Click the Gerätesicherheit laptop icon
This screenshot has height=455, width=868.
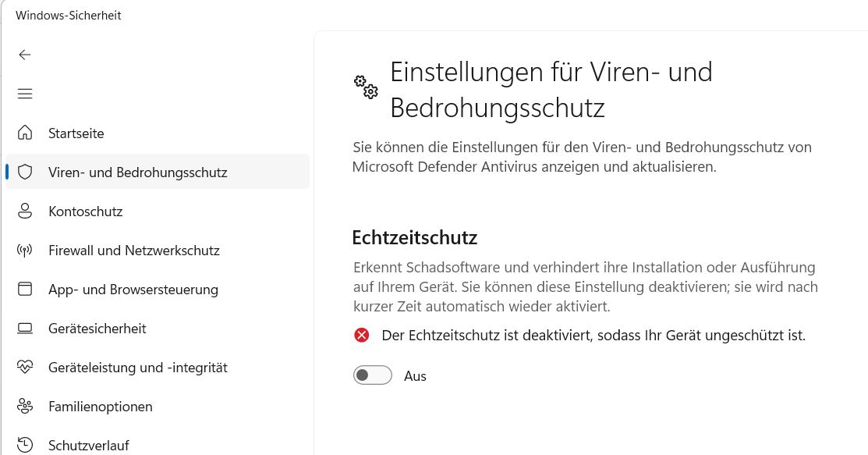25,328
